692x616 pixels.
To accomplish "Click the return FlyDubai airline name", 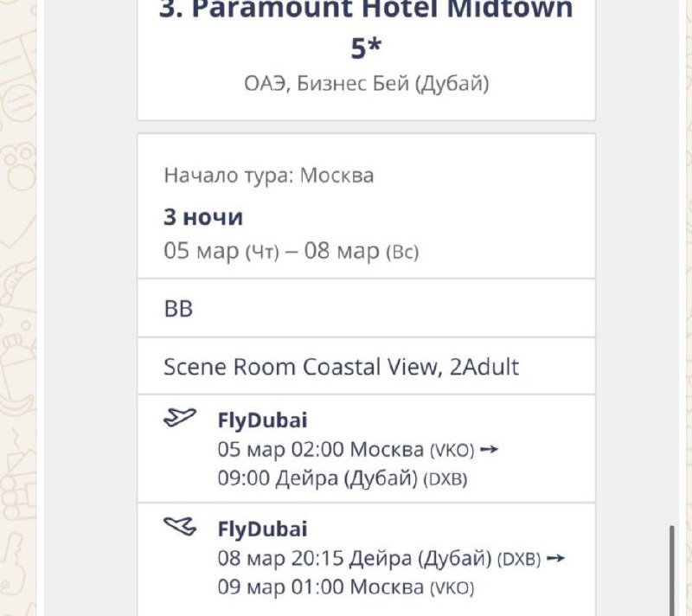I will point(262,528).
